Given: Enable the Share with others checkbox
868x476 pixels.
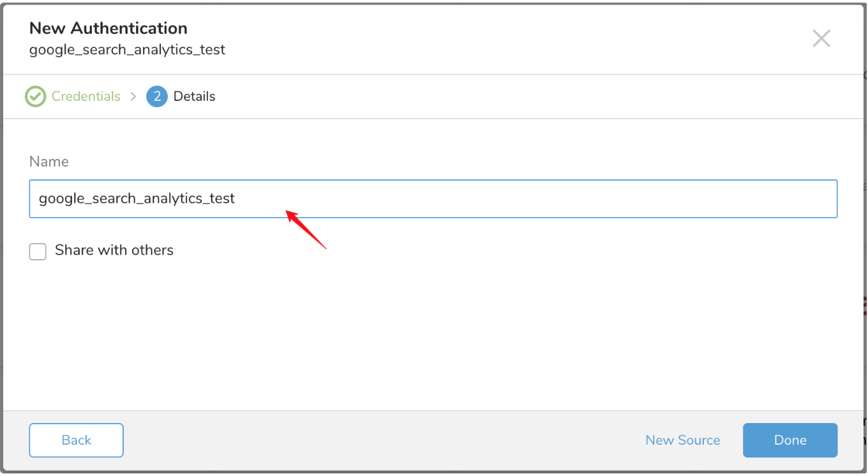Looking at the screenshot, I should pos(38,251).
